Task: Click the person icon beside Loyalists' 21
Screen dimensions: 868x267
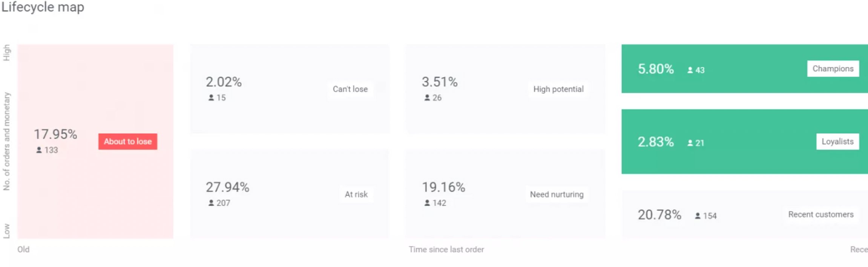Action: point(690,143)
